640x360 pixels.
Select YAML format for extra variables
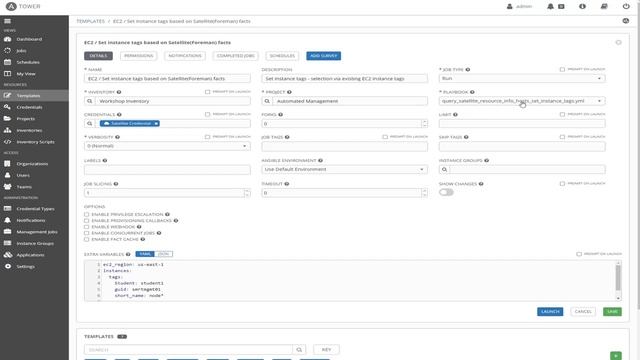(x=145, y=254)
